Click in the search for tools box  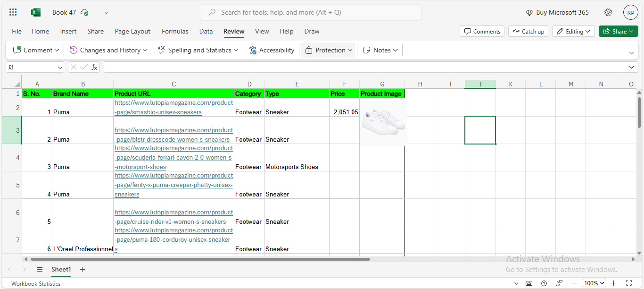pos(311,12)
